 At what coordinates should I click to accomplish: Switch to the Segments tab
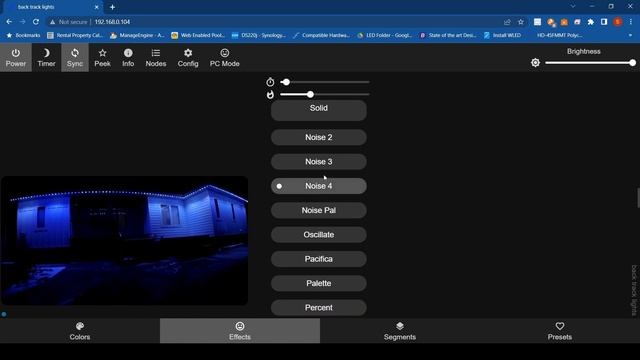pos(400,331)
